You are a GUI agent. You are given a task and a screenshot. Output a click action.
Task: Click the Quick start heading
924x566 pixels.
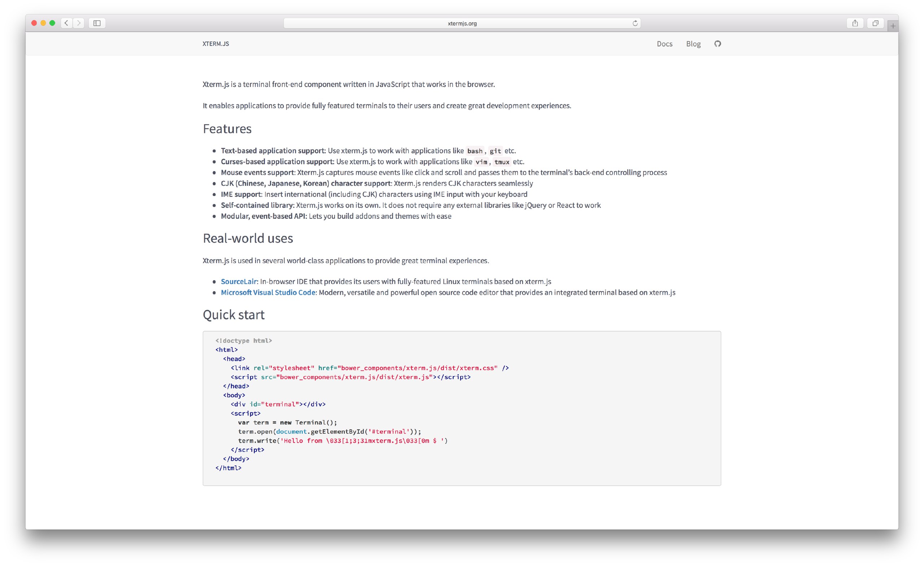point(234,315)
